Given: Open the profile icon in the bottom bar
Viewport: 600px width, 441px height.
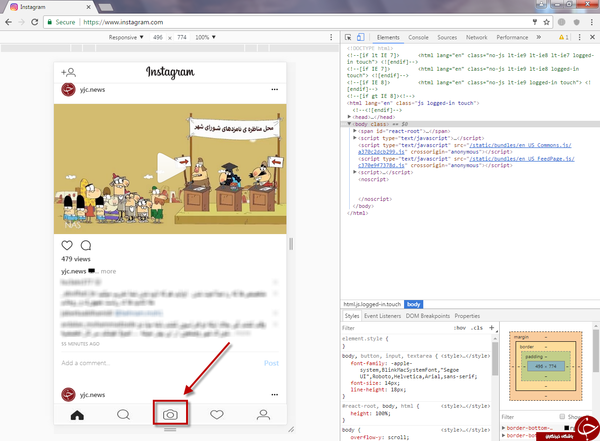Looking at the screenshot, I should click(x=263, y=415).
